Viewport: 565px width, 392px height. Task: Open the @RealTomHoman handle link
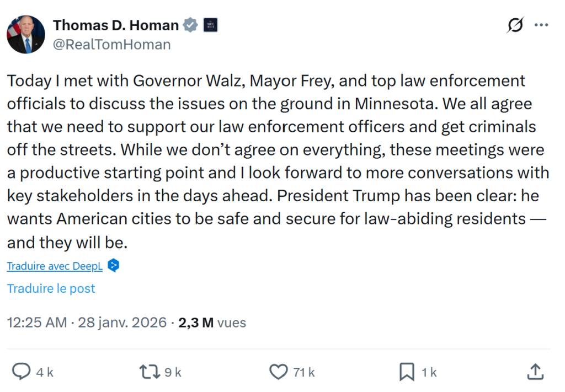pyautogui.click(x=111, y=44)
